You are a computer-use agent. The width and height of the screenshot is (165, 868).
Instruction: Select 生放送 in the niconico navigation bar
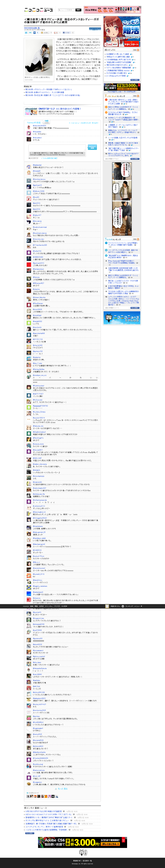[x=41, y=606]
